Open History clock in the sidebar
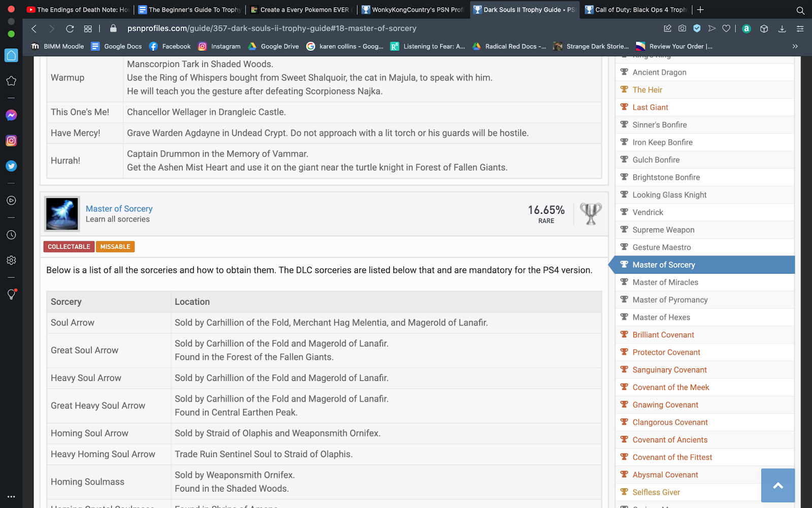Screen dimensions: 812x508 11,235
